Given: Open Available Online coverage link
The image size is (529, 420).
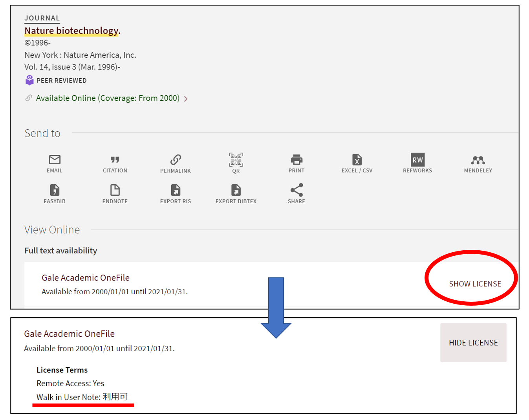Looking at the screenshot, I should point(108,98).
